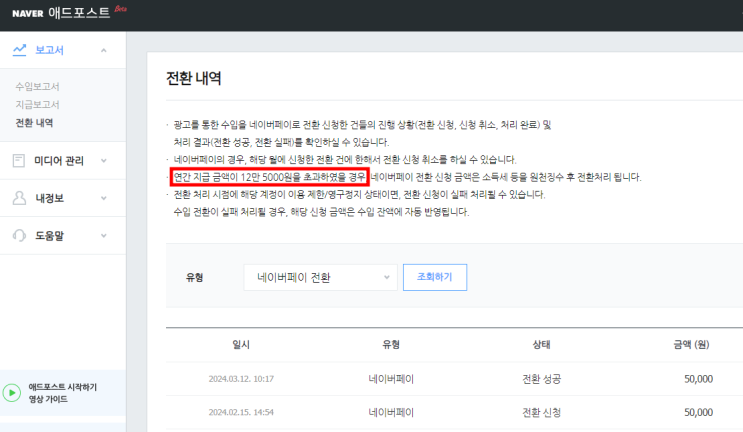Image resolution: width=743 pixels, height=432 pixels.
Task: Click the 내정보 person icon
Action: tap(19, 198)
